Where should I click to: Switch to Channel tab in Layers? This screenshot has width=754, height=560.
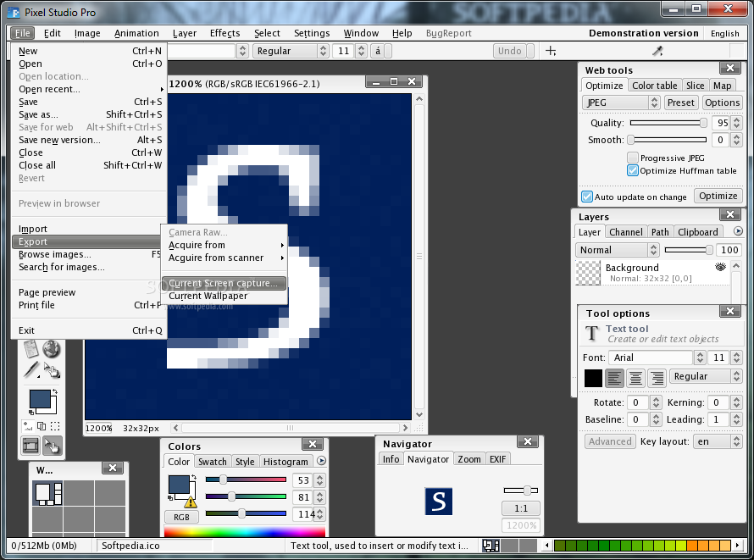coord(625,231)
